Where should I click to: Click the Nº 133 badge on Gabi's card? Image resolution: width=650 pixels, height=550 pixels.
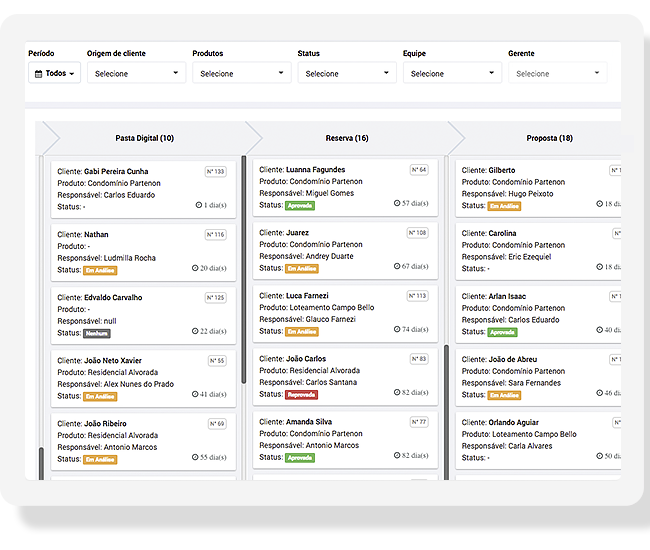tap(215, 172)
